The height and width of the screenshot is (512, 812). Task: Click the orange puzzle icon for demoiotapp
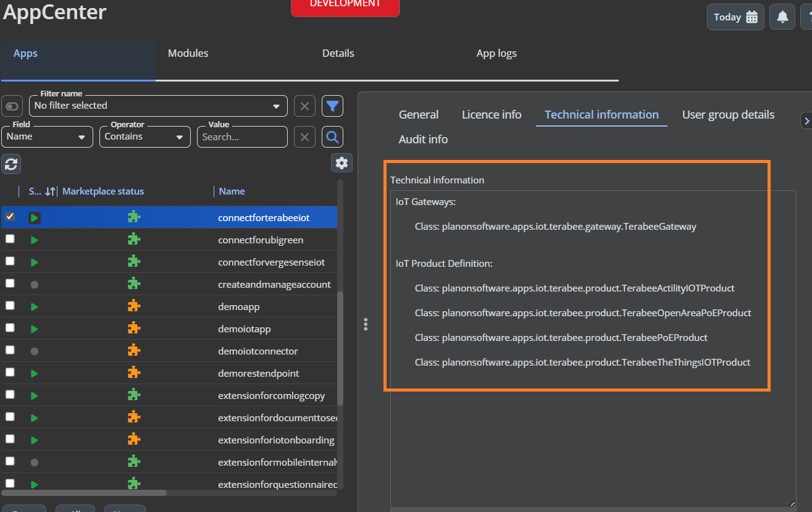click(134, 328)
